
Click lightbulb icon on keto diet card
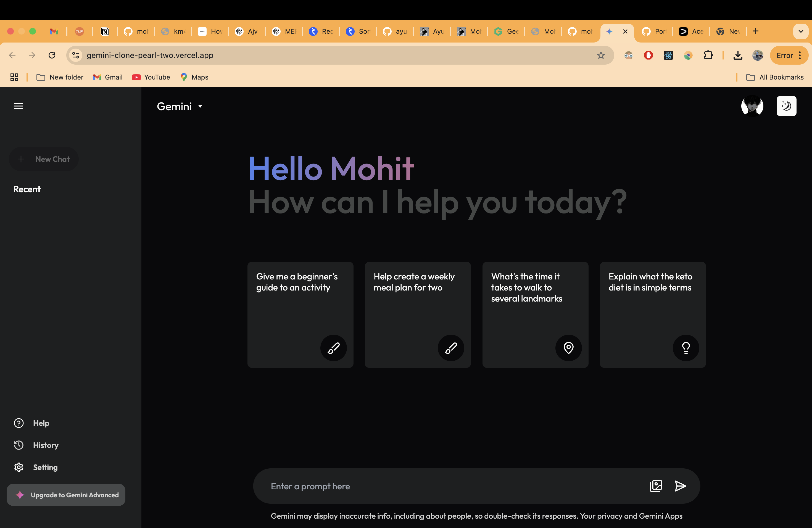click(x=686, y=348)
